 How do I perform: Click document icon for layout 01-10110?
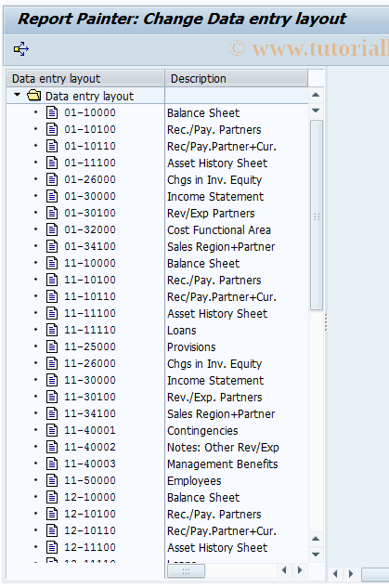tap(52, 146)
